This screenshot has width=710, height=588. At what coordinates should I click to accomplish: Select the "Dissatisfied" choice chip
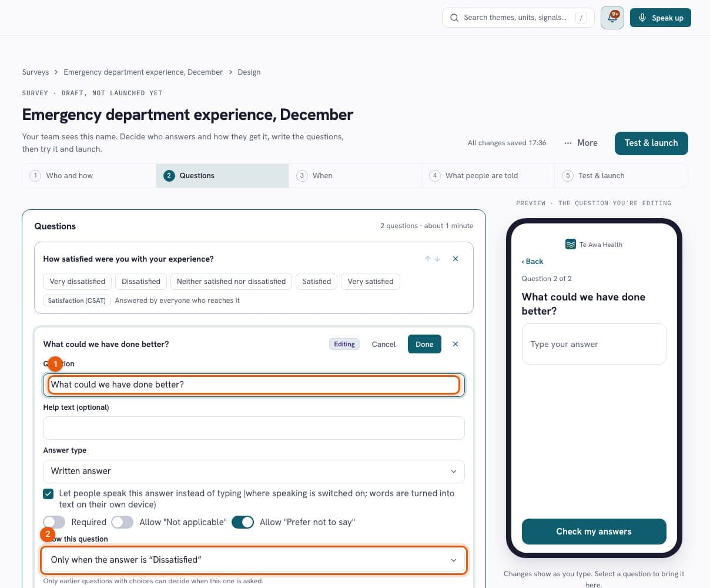[141, 282]
